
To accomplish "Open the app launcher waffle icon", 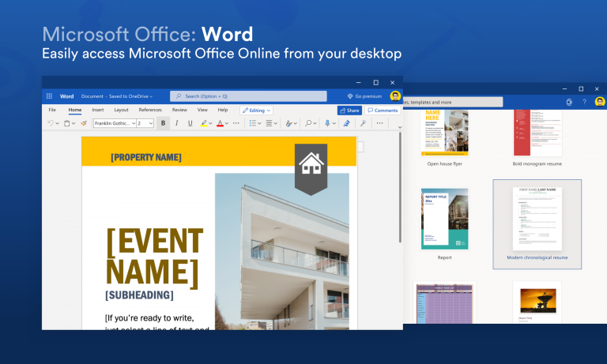I will [x=50, y=96].
